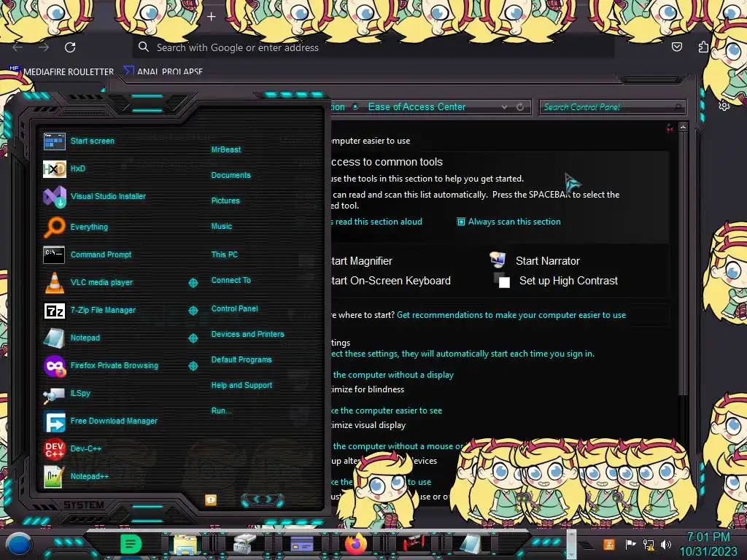The image size is (747, 560).
Task: Open Devices and Printers
Action: 247,334
